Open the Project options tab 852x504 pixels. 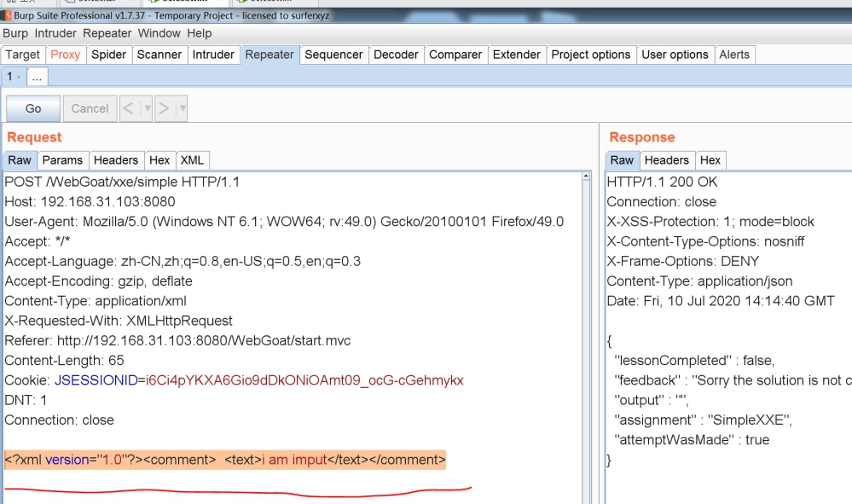click(591, 55)
